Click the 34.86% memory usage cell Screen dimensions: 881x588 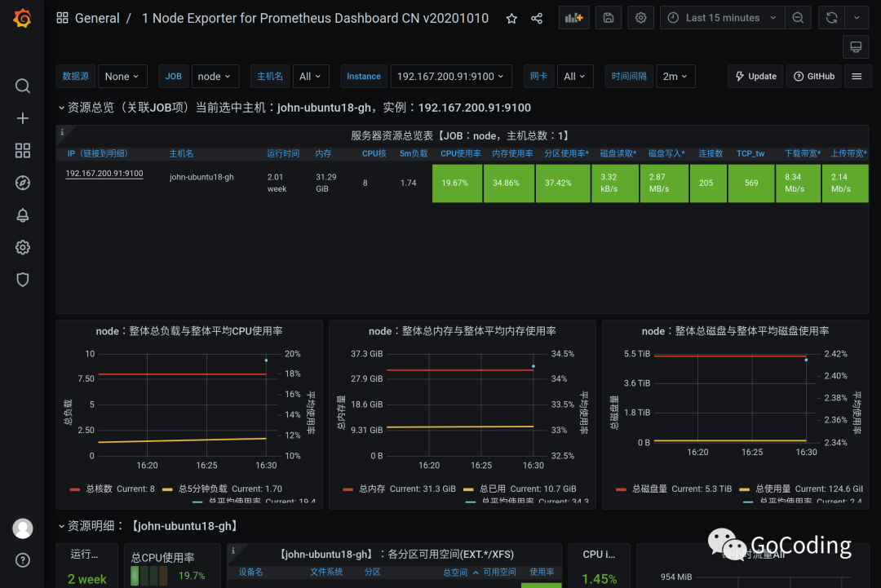click(509, 183)
